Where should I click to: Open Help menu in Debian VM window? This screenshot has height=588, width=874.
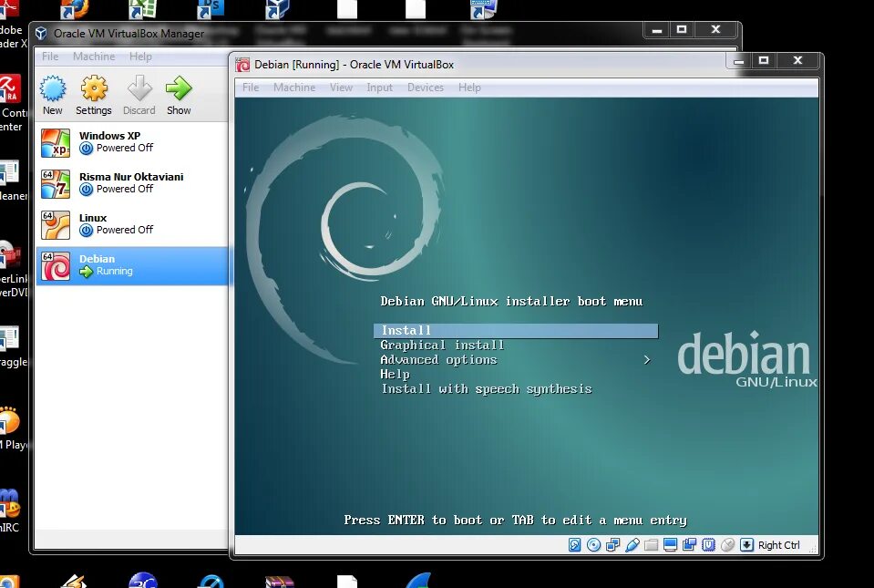coord(469,88)
